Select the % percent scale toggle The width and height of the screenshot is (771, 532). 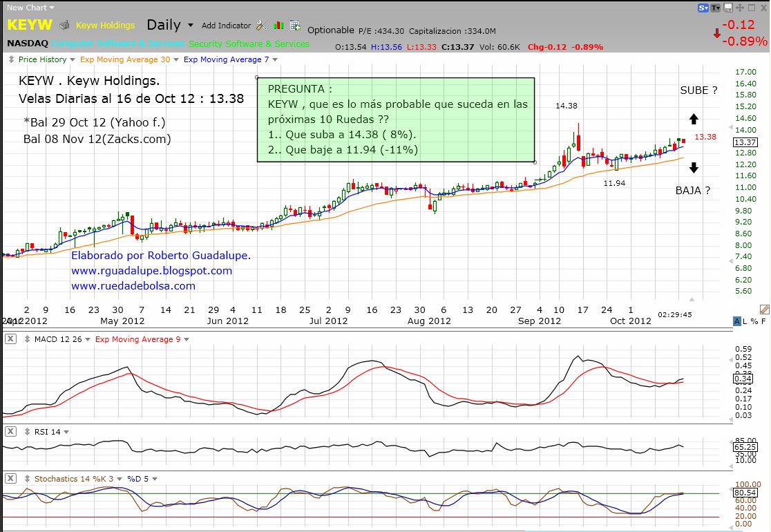754,321
